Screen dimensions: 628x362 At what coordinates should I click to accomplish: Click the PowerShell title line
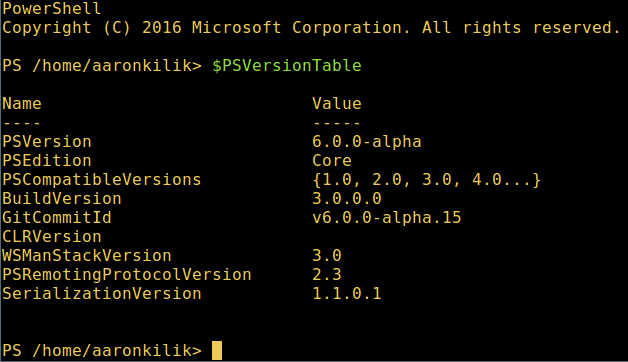[52, 8]
